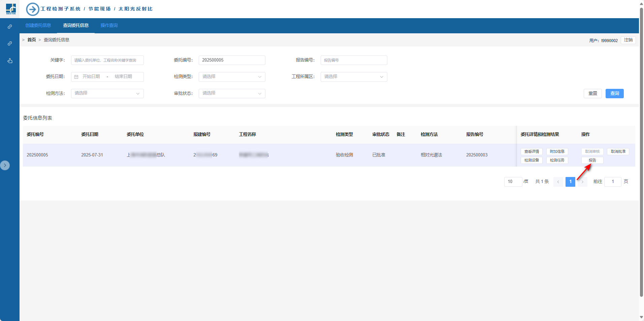Switch to the 操作查询 tab
Viewport: 644px width, 321px height.
pos(109,26)
